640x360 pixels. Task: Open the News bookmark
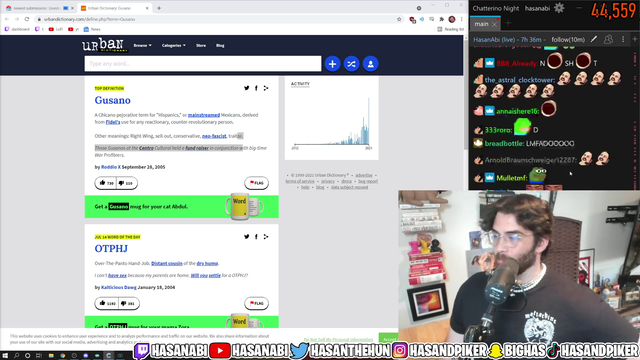(92, 29)
